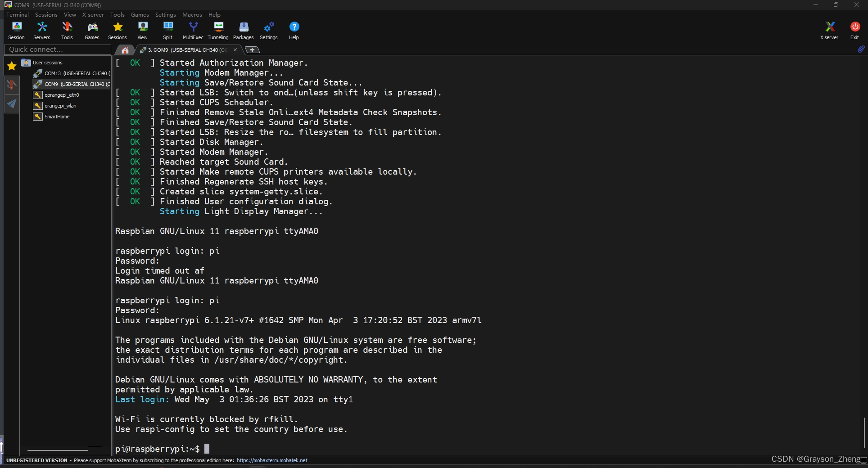Open the View toolbar icon

click(x=143, y=31)
